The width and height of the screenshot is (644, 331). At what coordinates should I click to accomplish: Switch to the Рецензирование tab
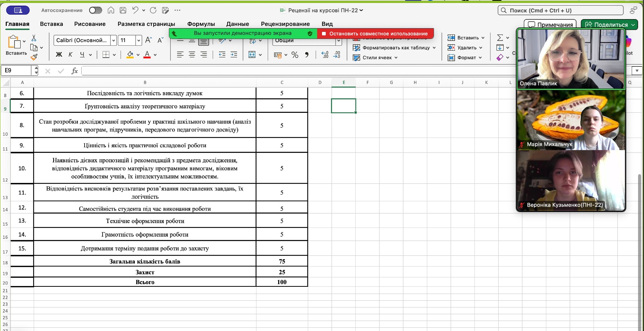point(285,24)
